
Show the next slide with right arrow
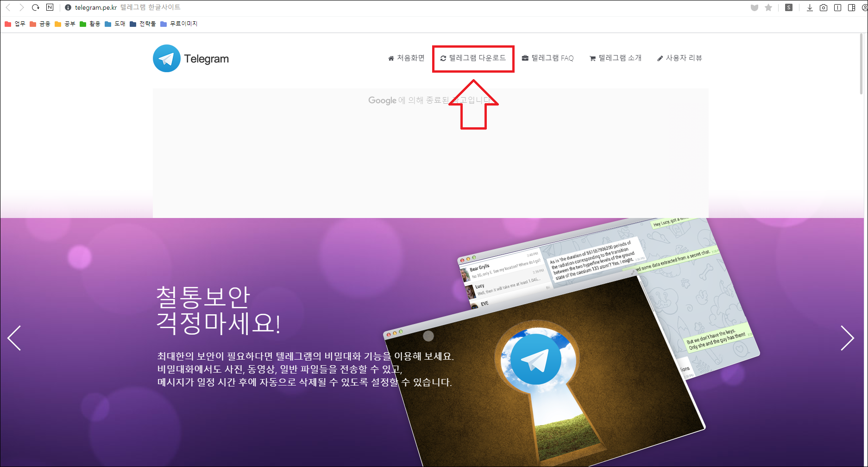[x=847, y=338]
